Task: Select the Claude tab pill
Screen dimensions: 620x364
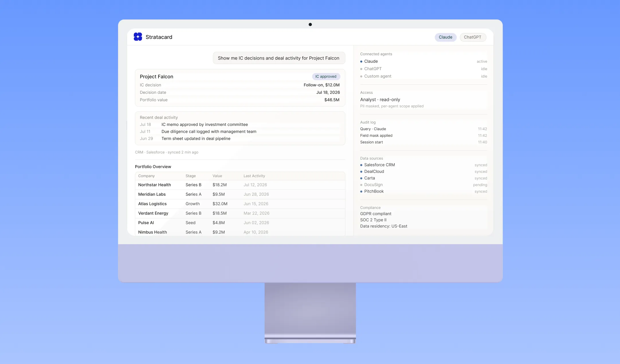Action: point(446,37)
